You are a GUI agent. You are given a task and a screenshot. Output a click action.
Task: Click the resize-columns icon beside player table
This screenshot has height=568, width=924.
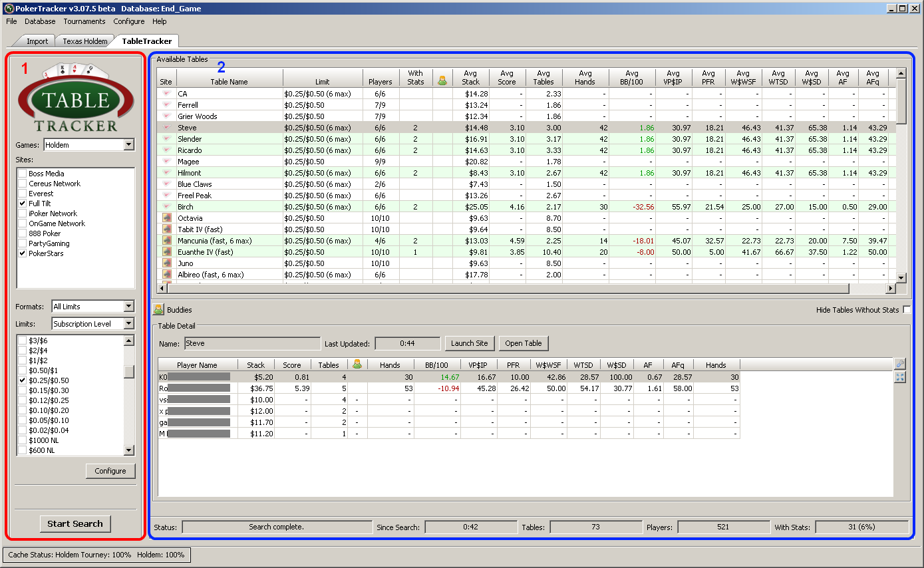(900, 377)
